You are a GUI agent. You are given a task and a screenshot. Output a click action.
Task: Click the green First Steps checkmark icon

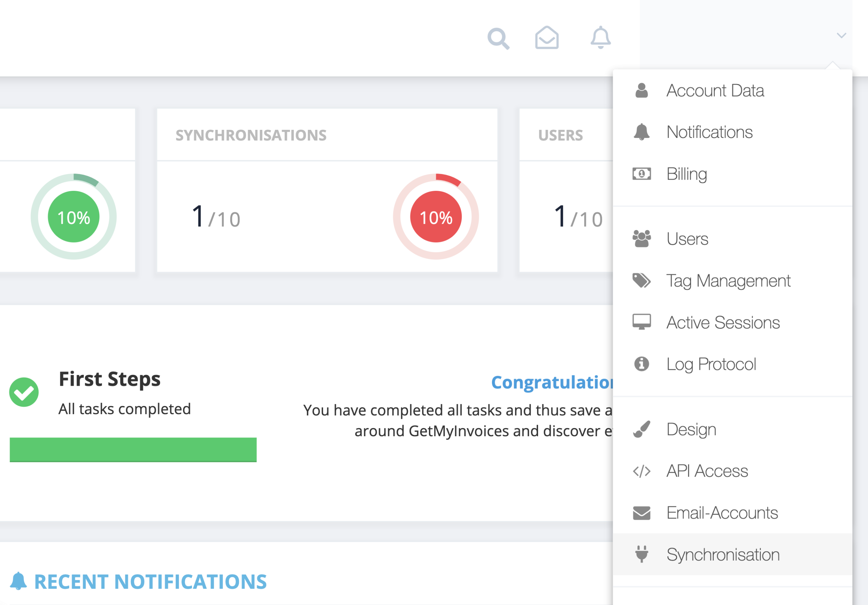coord(24,392)
